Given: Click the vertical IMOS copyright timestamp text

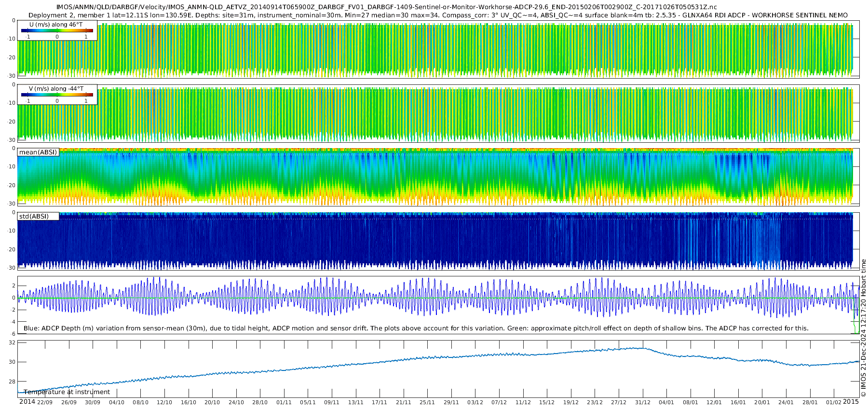Looking at the screenshot, I should click(x=863, y=328).
